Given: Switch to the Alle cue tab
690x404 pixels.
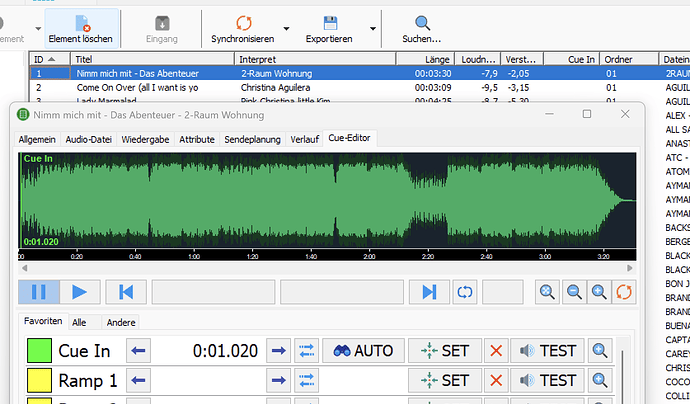Looking at the screenshot, I should pyautogui.click(x=79, y=323).
